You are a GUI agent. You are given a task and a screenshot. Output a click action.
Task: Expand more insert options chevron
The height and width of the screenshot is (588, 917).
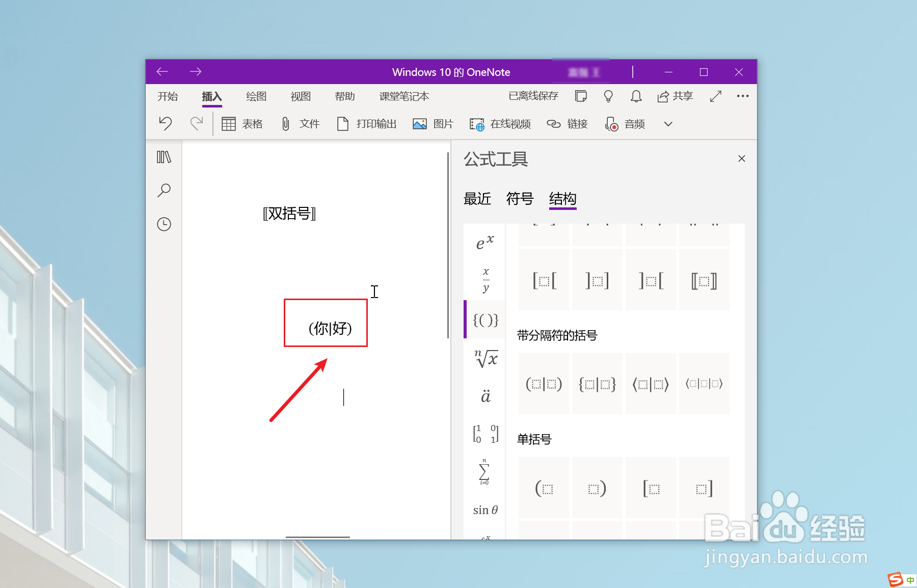(x=668, y=124)
